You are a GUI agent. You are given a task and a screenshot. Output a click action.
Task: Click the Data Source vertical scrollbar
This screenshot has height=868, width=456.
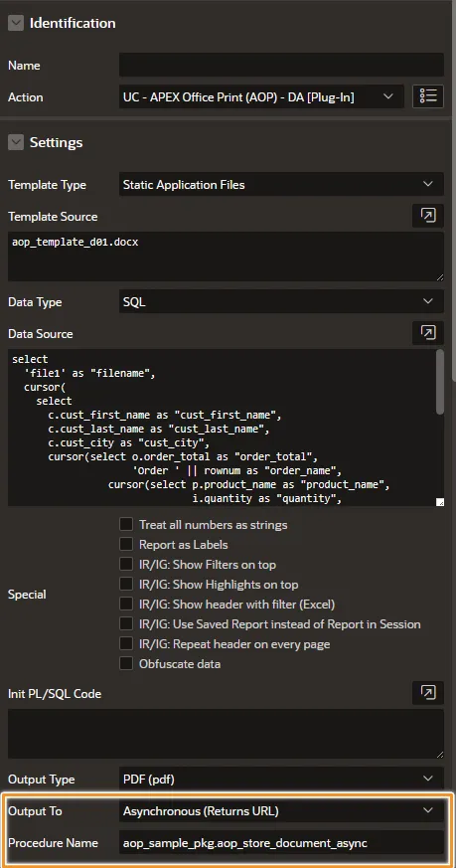tap(440, 382)
